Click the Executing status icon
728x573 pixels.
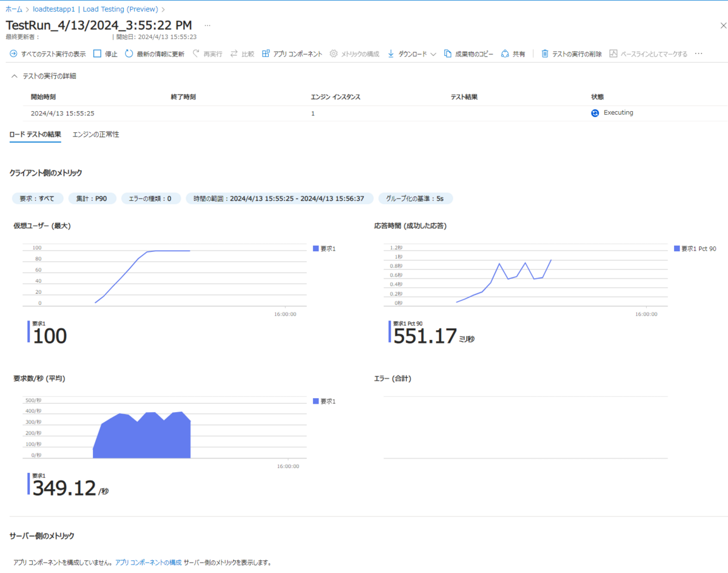click(x=595, y=113)
